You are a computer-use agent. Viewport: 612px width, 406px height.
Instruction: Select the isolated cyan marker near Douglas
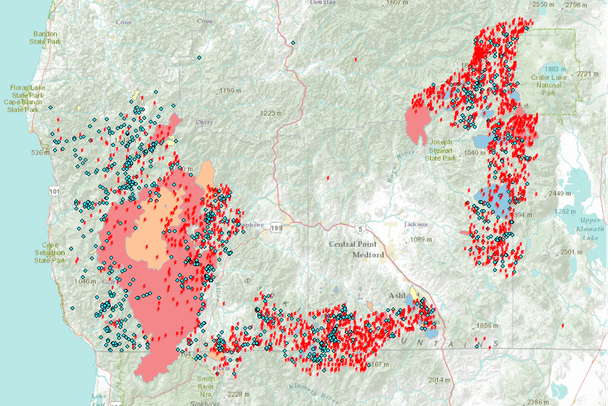293,43
